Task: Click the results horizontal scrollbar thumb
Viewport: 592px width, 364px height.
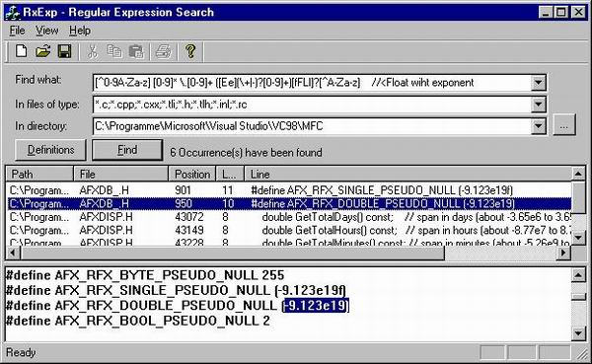Action: click(233, 253)
